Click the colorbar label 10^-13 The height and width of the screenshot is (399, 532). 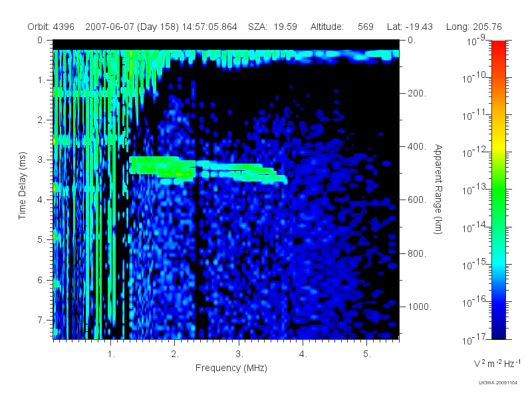click(x=474, y=190)
